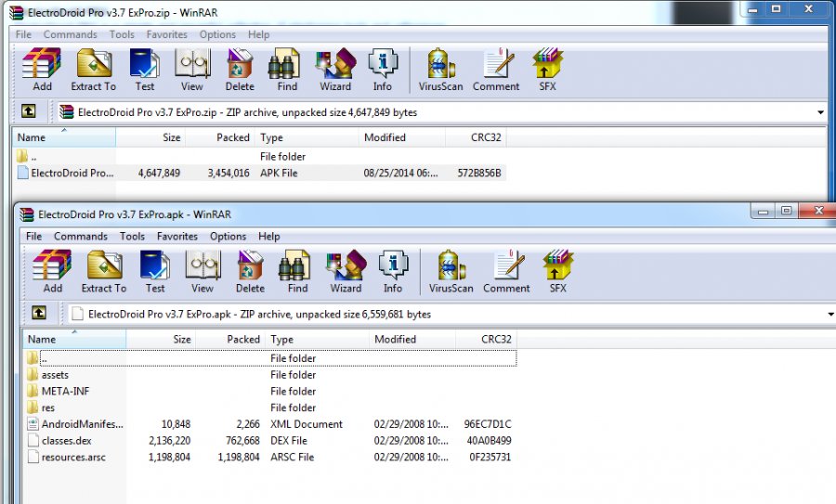Expand the address dropdown in the ExPro.apk window
This screenshot has width=836, height=504.
830,315
